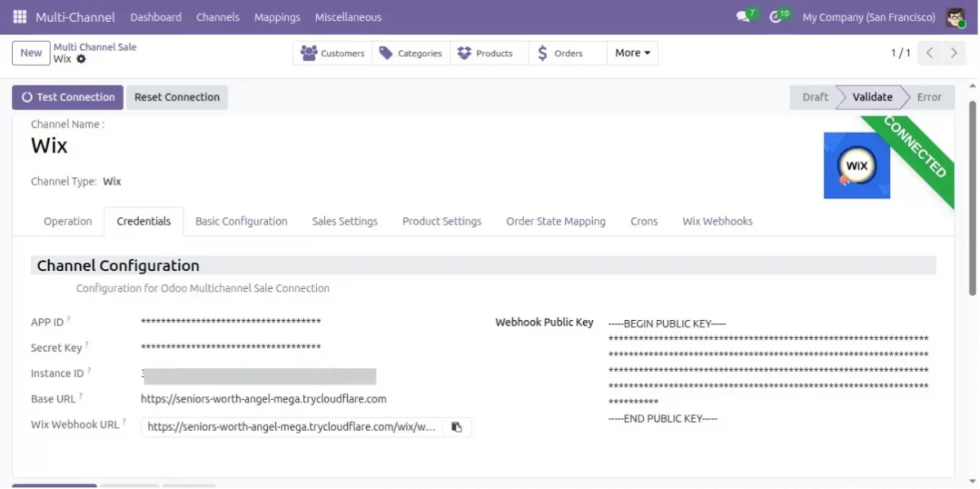Open the Miscellaneous menu
The height and width of the screenshot is (489, 980).
pos(348,17)
